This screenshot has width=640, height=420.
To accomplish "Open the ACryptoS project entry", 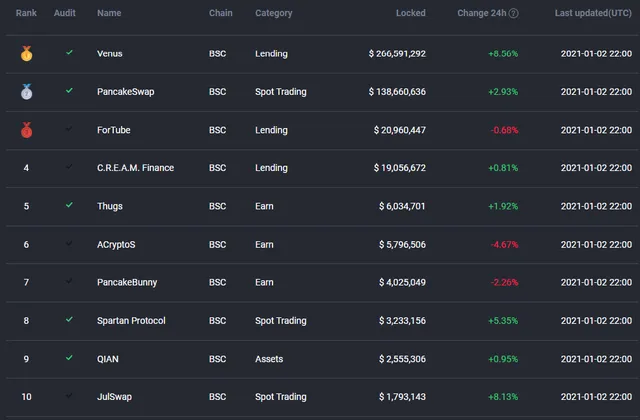I will [116, 244].
